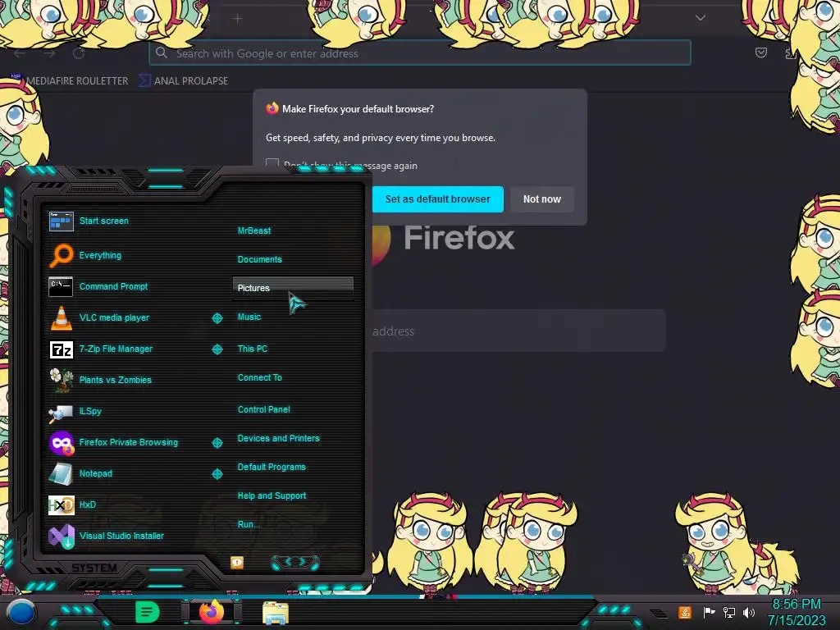Open the Run... dialog
840x630 pixels.
tap(249, 524)
